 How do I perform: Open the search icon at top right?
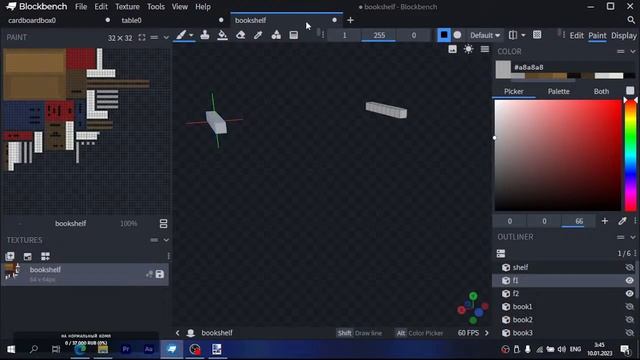point(631,20)
